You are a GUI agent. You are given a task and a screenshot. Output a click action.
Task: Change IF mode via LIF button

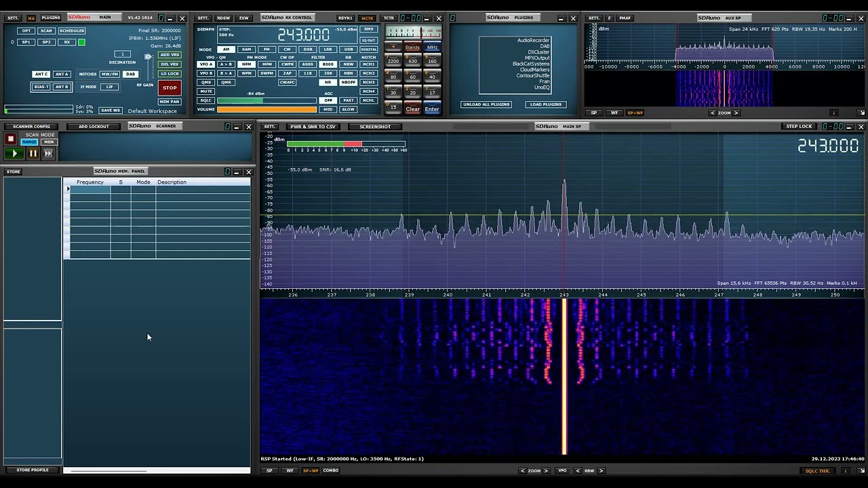[x=109, y=87]
